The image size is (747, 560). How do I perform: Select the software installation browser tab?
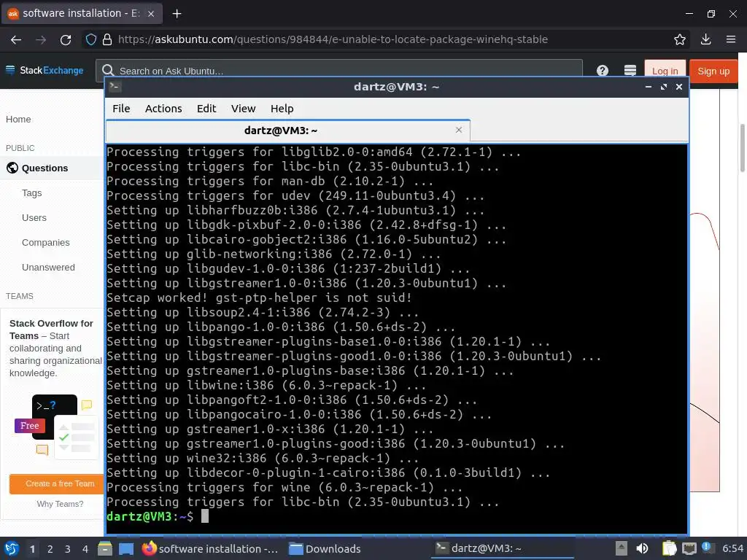82,13
